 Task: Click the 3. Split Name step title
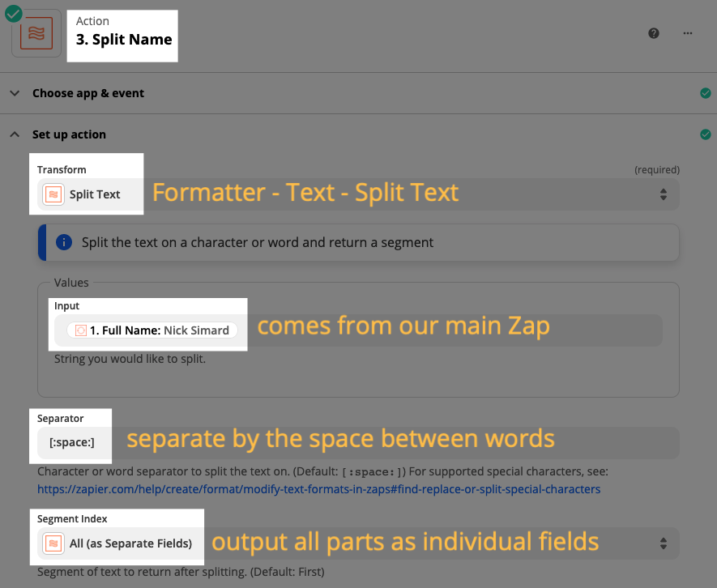[124, 40]
